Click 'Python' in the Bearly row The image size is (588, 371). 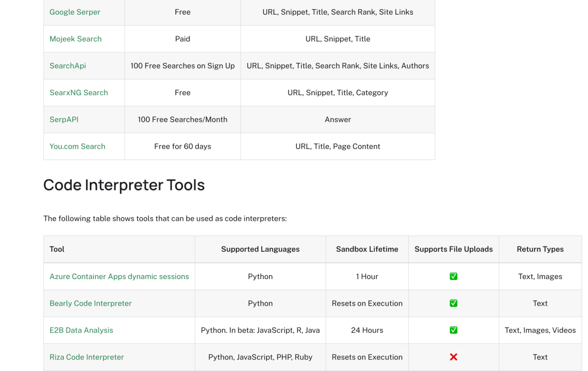tap(260, 304)
